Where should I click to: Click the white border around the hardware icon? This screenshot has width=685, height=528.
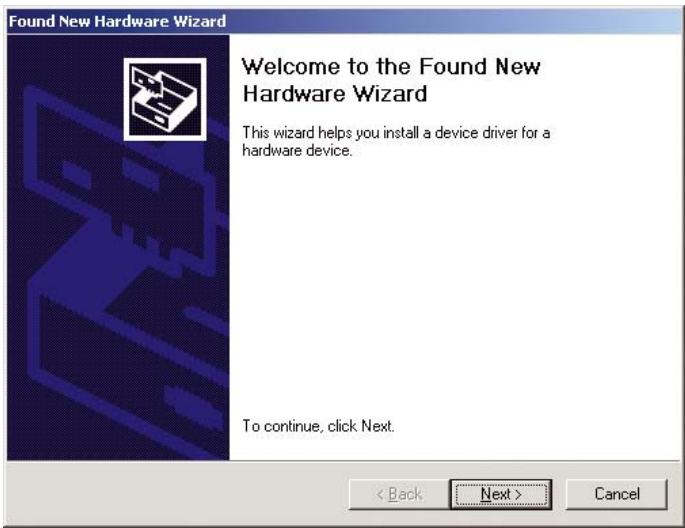coord(165,60)
